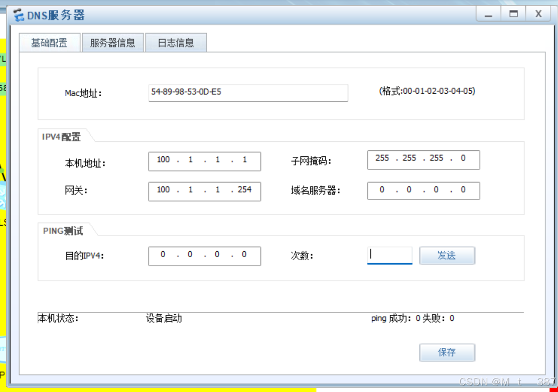Click the 发送 button
Viewport: 558px width, 392px height.
pos(447,255)
